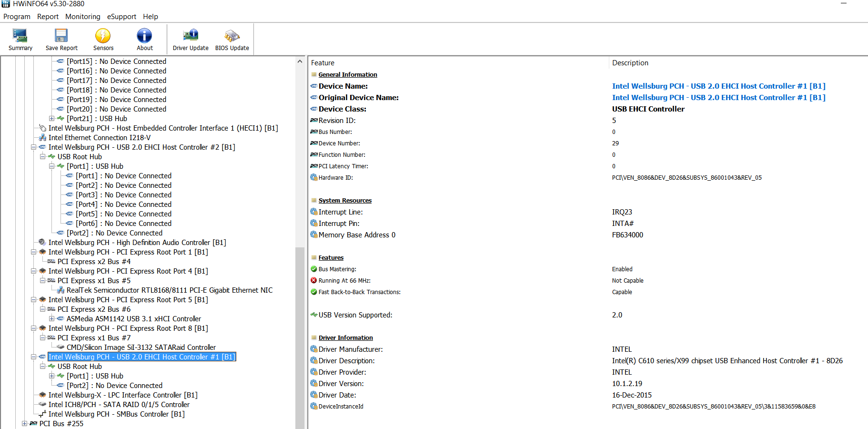Click the System Resources section header
The width and height of the screenshot is (868, 429).
[x=345, y=201]
